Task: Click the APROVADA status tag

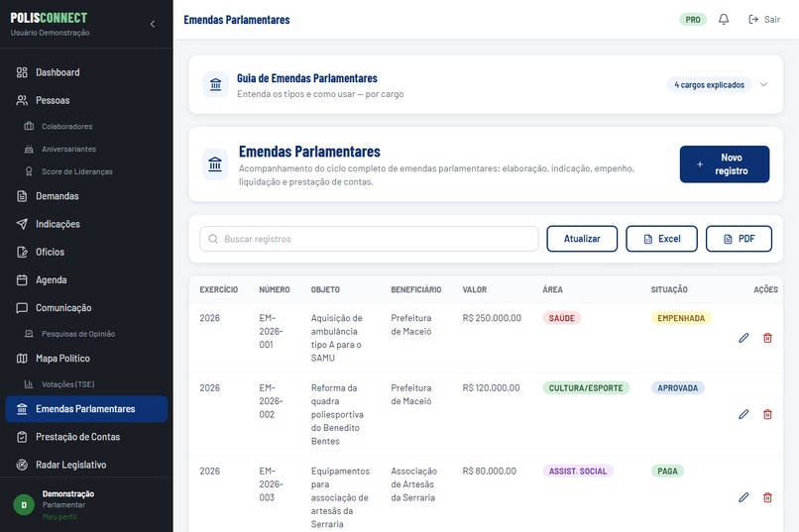Action: click(x=678, y=388)
